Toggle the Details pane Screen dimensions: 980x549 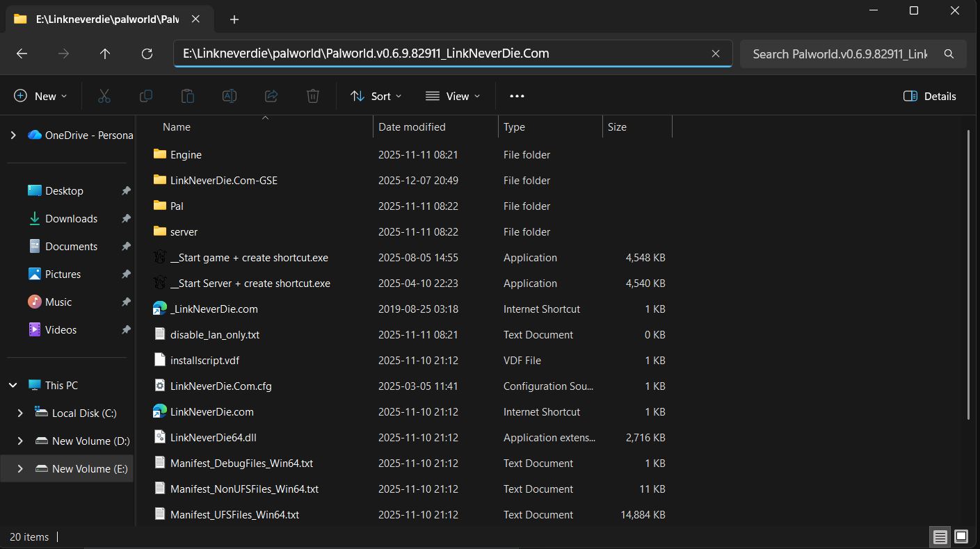[929, 96]
